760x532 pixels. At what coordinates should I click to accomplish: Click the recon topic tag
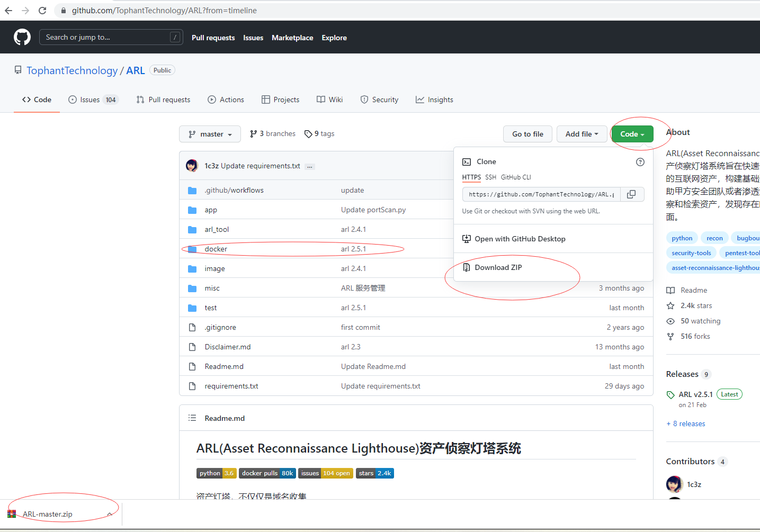(x=714, y=238)
